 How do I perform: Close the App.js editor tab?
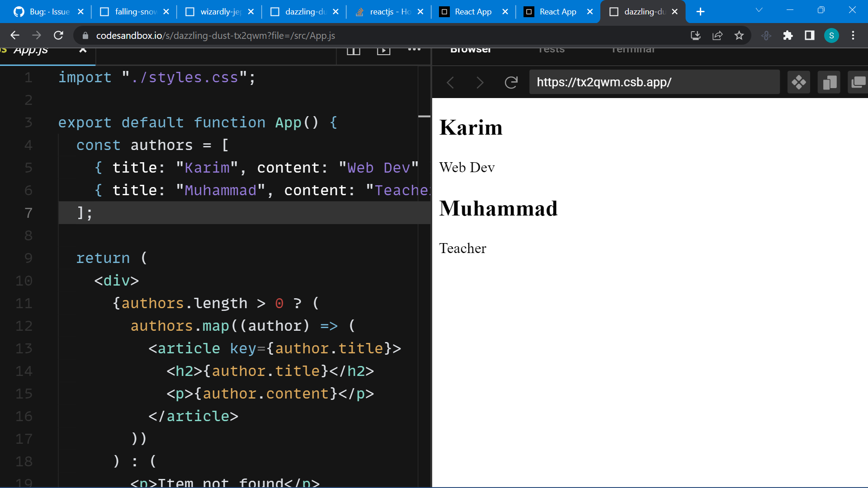tap(83, 51)
